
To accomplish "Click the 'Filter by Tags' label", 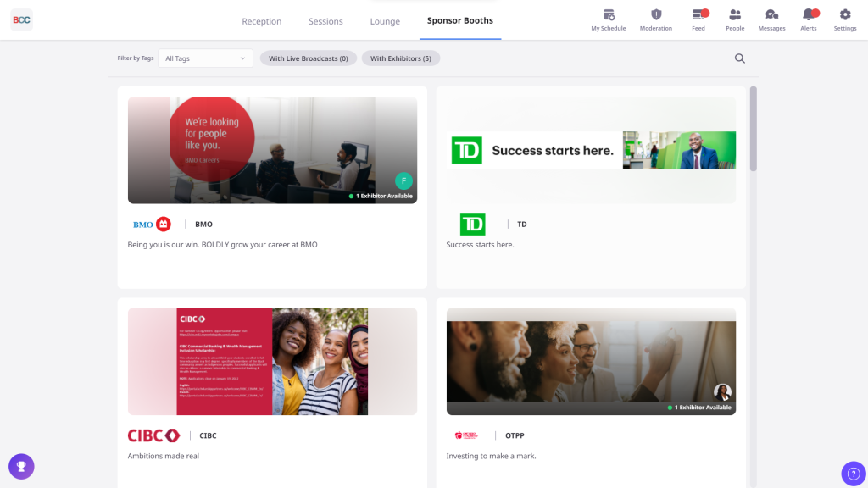I will pyautogui.click(x=136, y=58).
